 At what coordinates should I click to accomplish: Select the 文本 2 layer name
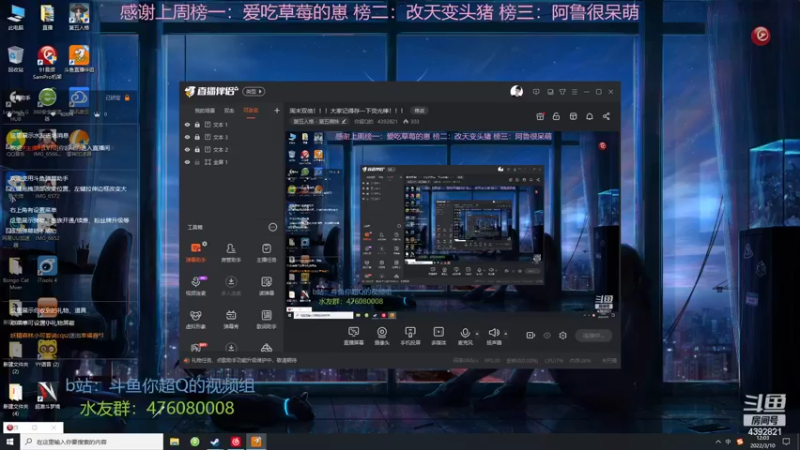tap(220, 149)
